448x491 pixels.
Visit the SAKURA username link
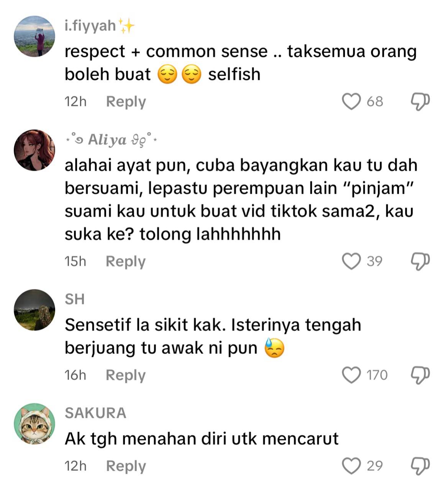(95, 413)
